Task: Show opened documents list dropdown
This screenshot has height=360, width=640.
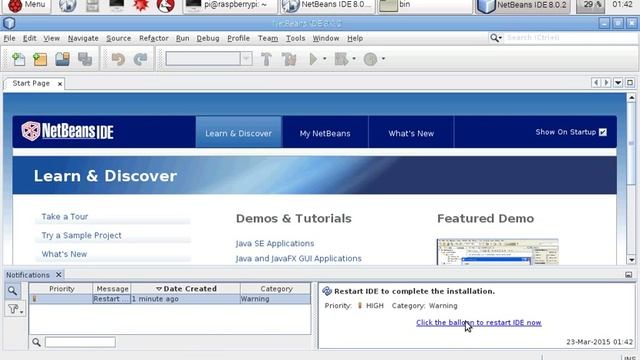Action: [x=618, y=83]
